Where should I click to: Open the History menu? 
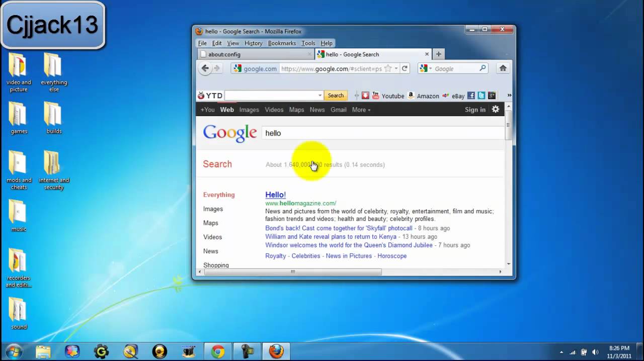coord(253,43)
